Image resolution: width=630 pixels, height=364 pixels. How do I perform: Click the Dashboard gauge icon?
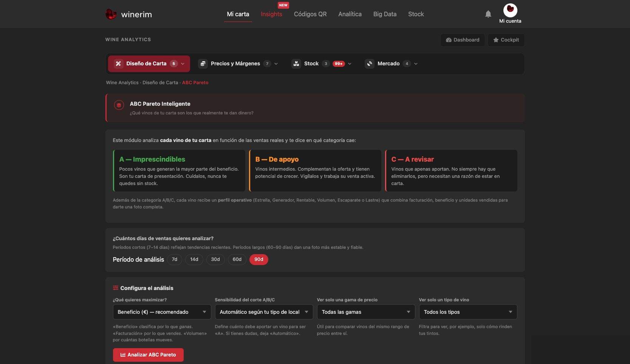pos(449,40)
